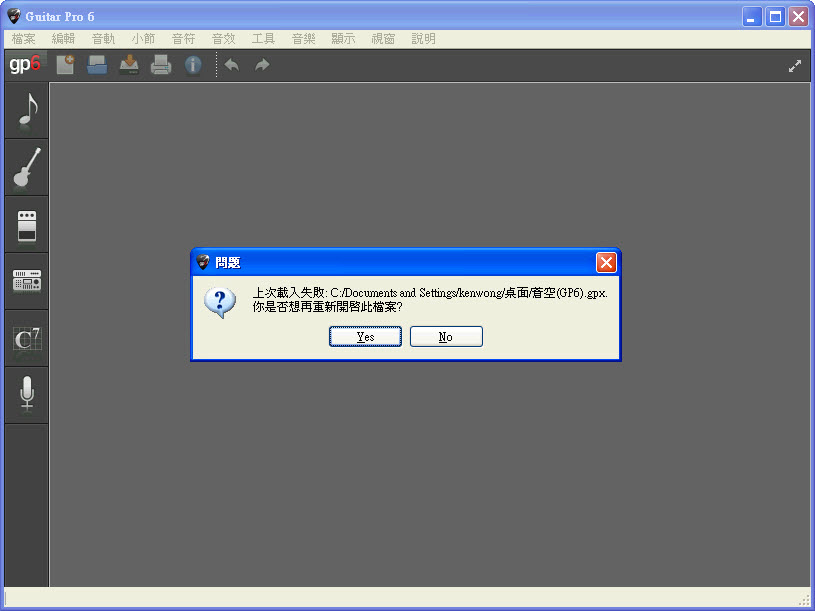
Task: Open score information with the info icon
Action: [x=193, y=65]
